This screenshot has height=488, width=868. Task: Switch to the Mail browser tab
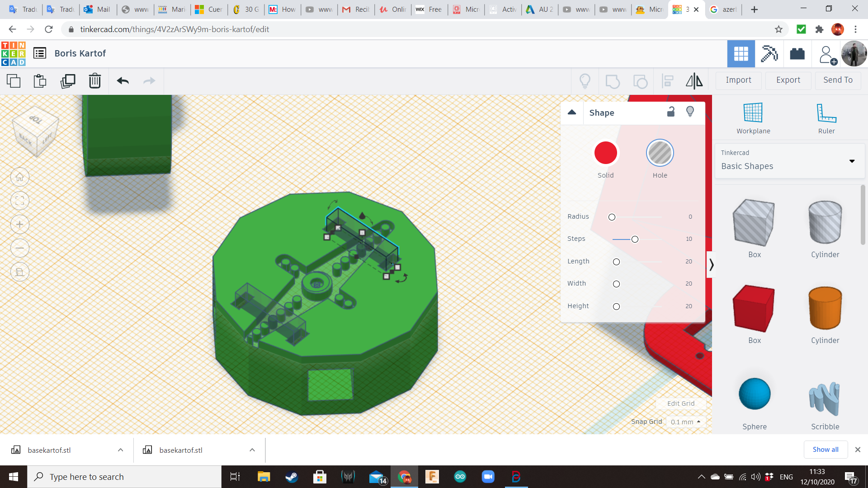tap(98, 9)
